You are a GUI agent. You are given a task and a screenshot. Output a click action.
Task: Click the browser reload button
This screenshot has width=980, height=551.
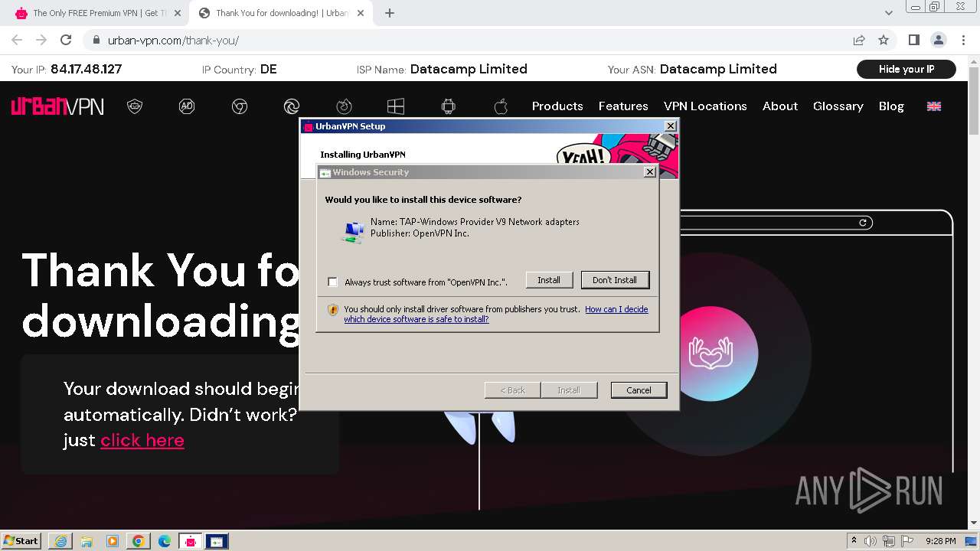(x=66, y=41)
